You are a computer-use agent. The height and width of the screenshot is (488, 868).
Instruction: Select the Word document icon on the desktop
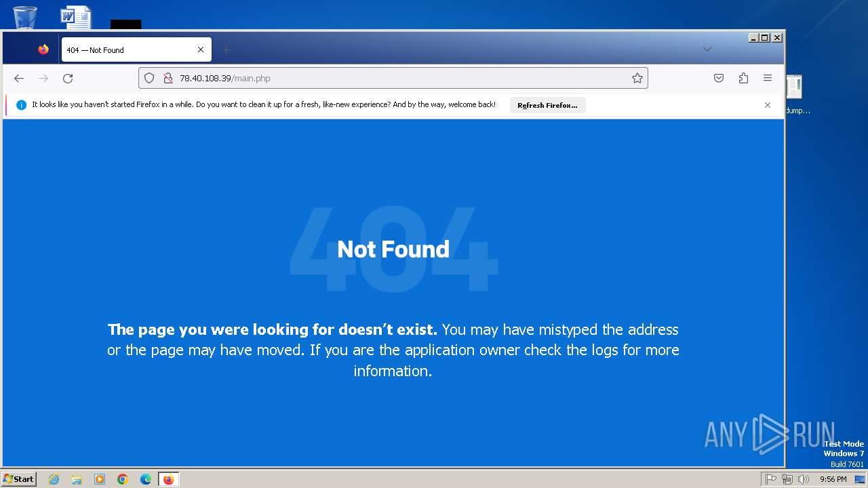76,17
